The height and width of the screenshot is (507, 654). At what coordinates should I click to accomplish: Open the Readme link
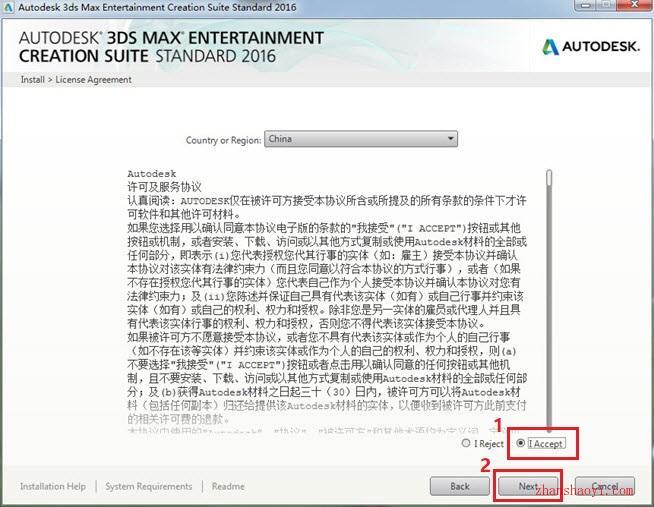(228, 486)
